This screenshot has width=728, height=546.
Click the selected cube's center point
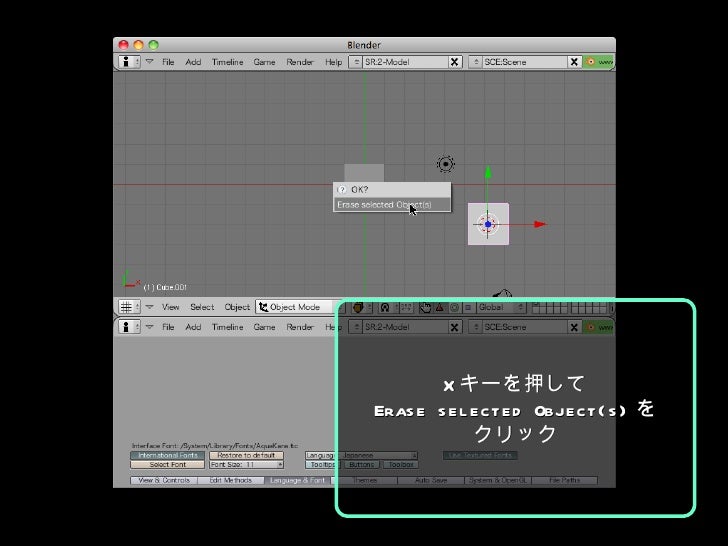pyautogui.click(x=488, y=224)
